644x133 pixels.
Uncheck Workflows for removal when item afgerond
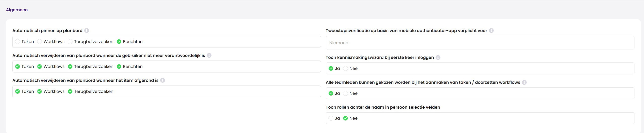[39, 91]
